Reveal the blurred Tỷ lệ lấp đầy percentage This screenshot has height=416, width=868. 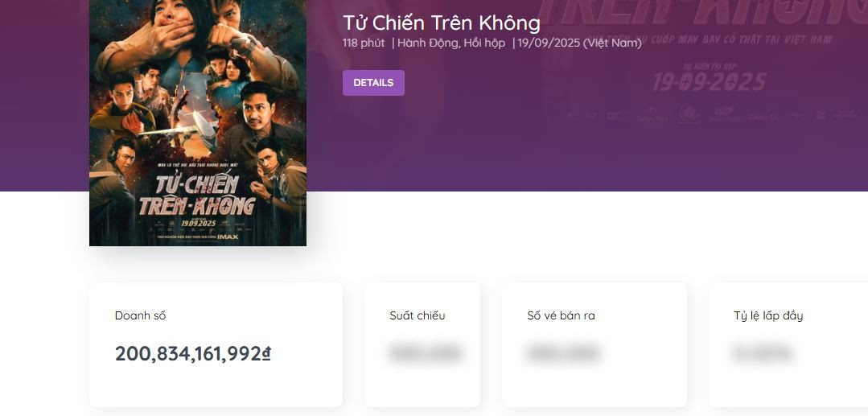click(763, 353)
